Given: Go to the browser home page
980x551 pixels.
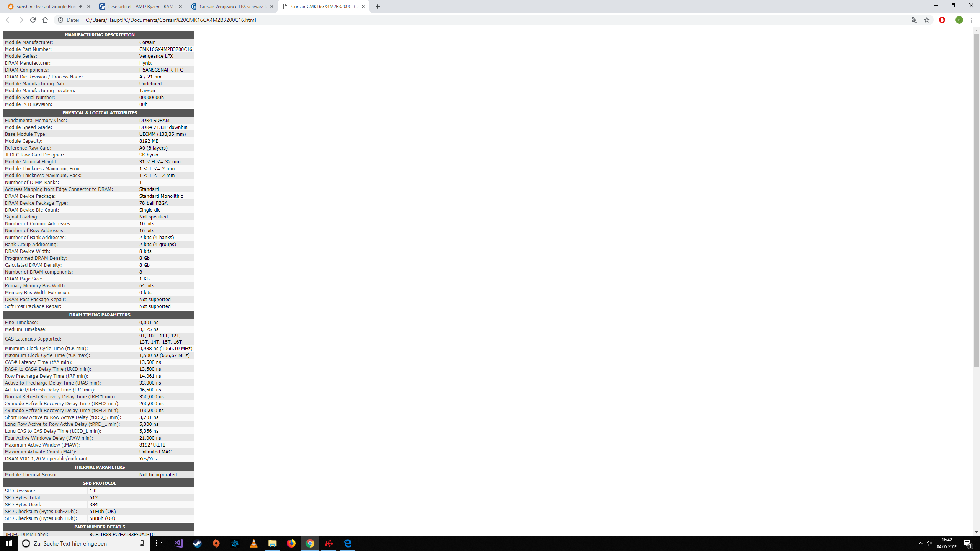Looking at the screenshot, I should point(45,20).
